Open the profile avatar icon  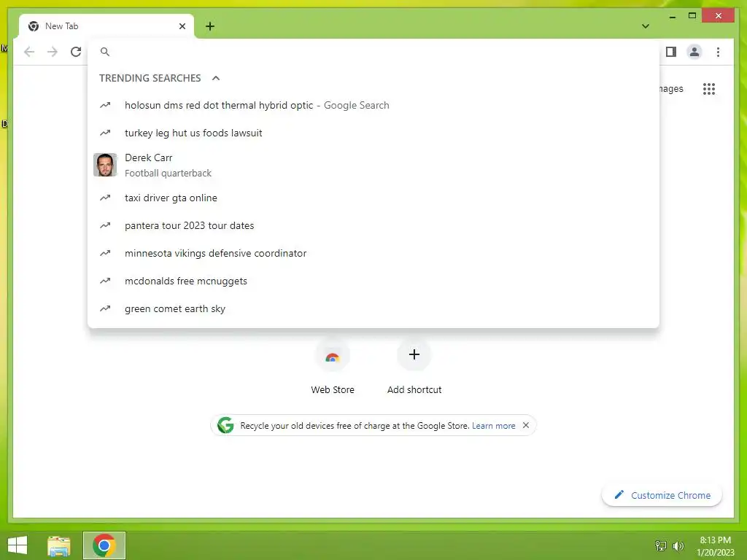coord(694,52)
